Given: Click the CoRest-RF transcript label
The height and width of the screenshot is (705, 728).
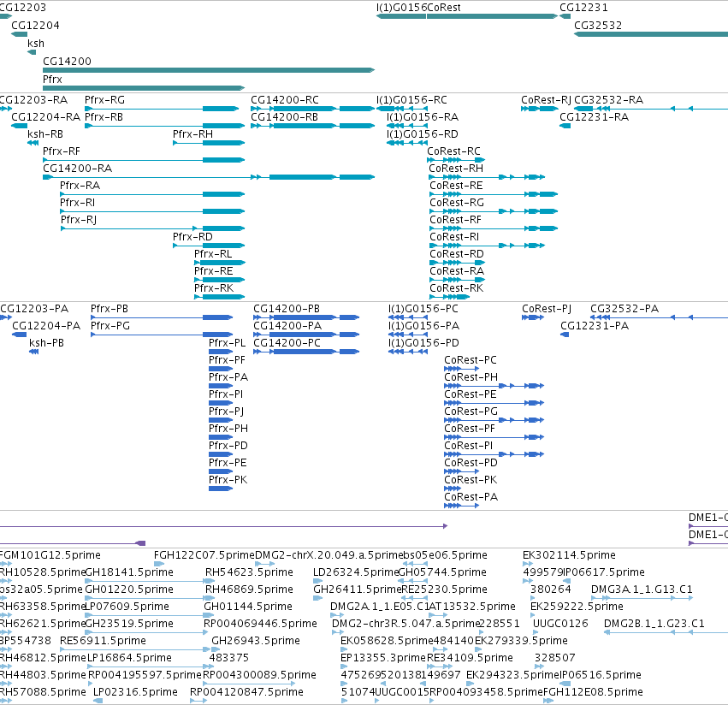Looking at the screenshot, I should [455, 220].
